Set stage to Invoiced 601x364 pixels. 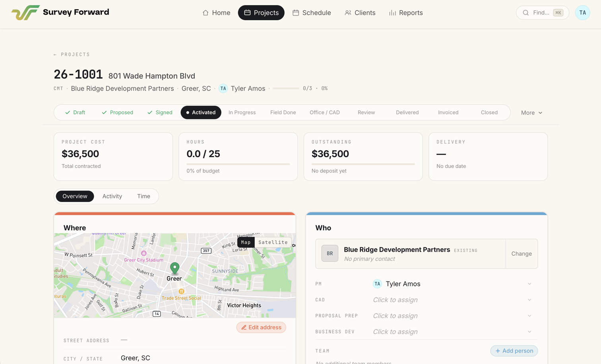pyautogui.click(x=448, y=112)
